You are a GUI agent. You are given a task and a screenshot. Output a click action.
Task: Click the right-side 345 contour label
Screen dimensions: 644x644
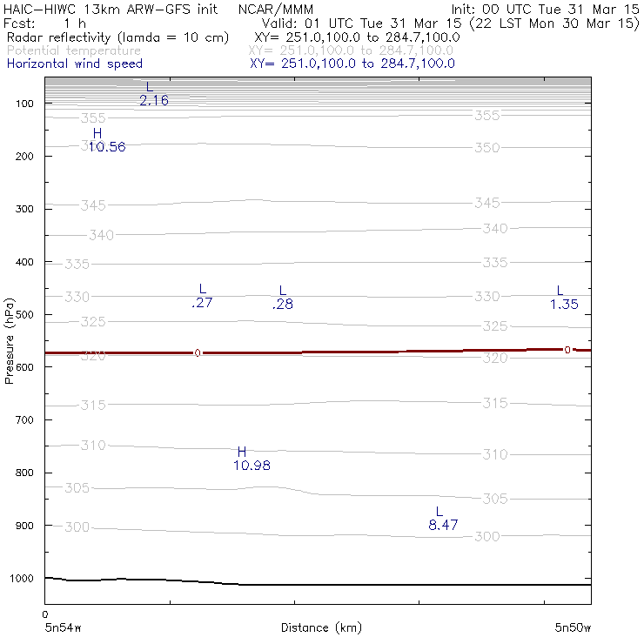click(487, 203)
